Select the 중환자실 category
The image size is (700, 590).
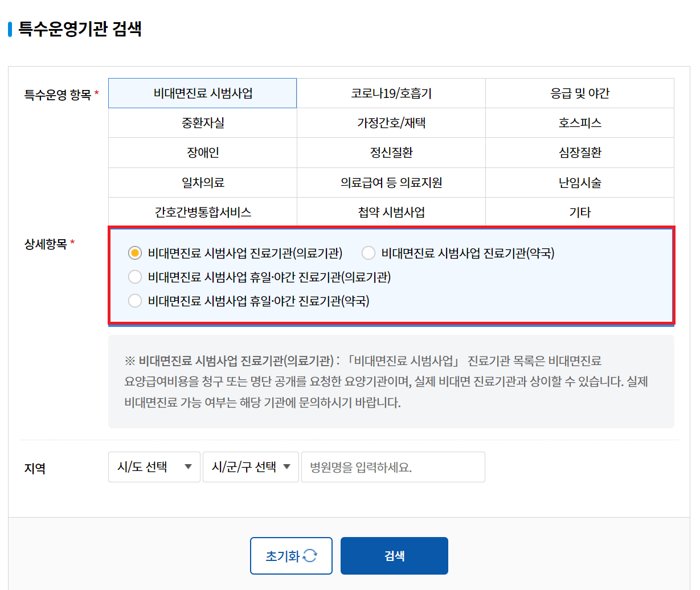tap(202, 122)
